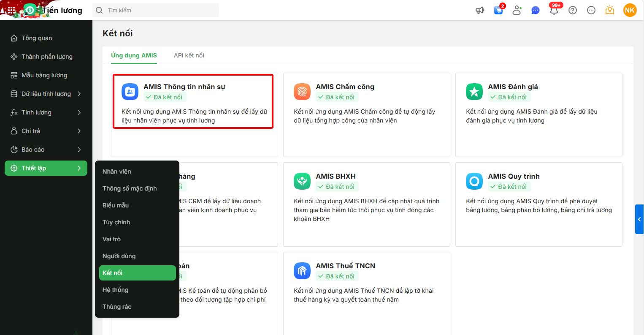Click Đã kết nối status under AMIS Thuế TNCN
This screenshot has width=644, height=335.
coord(337,276)
